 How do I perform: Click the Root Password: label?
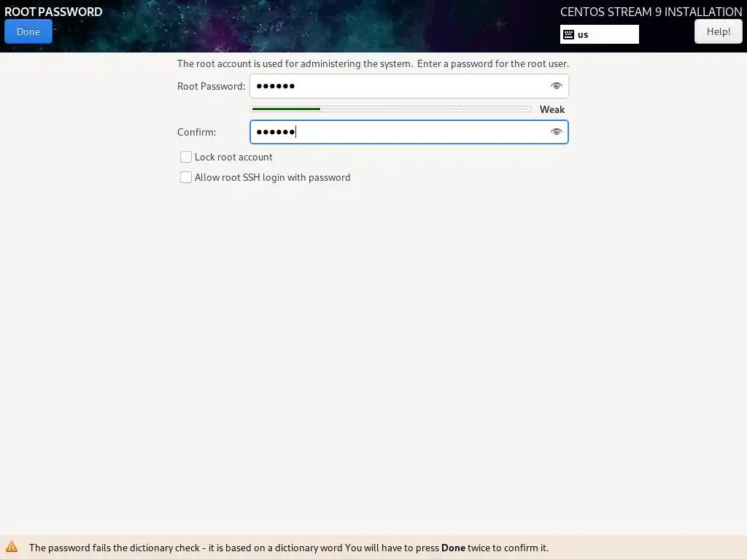pyautogui.click(x=211, y=86)
